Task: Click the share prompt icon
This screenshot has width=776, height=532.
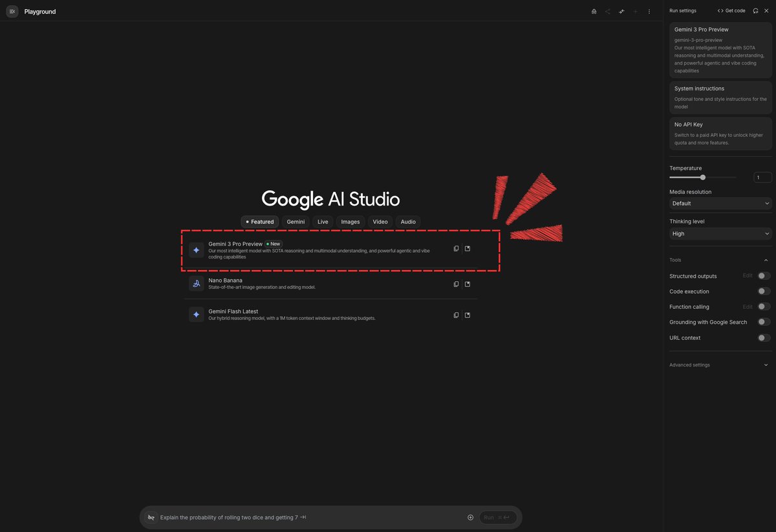Action: pos(607,12)
